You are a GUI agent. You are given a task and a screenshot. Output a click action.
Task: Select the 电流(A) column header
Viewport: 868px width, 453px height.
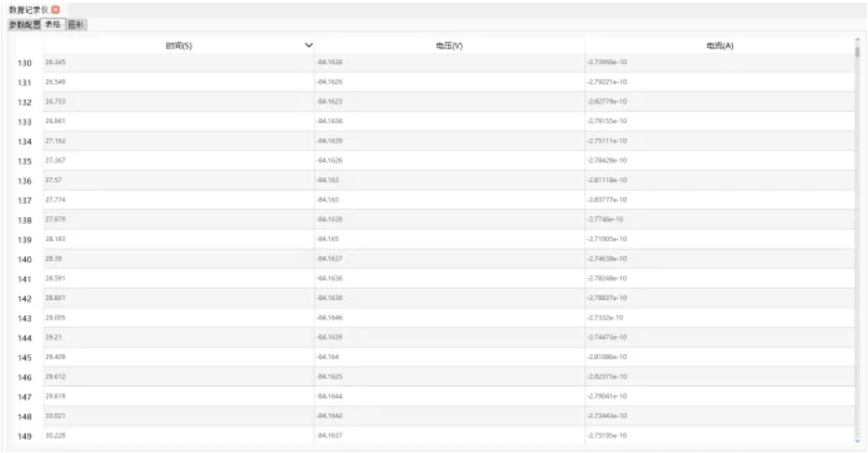point(720,45)
